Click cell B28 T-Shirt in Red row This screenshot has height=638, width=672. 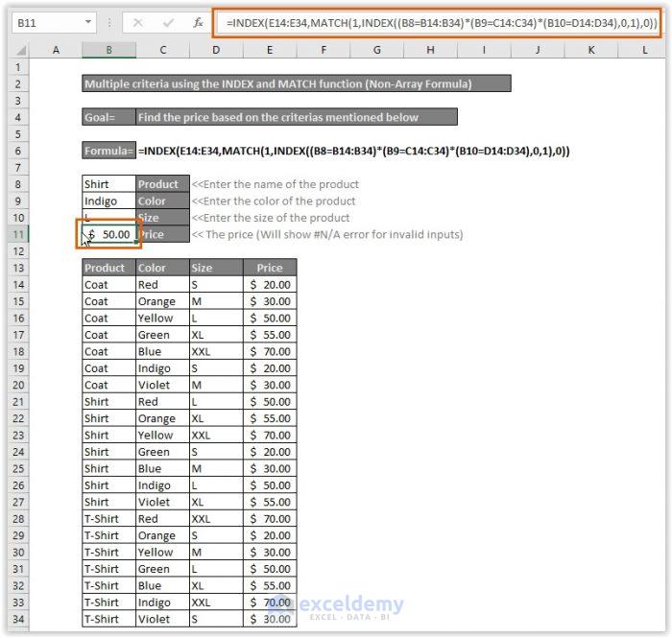pyautogui.click(x=108, y=519)
